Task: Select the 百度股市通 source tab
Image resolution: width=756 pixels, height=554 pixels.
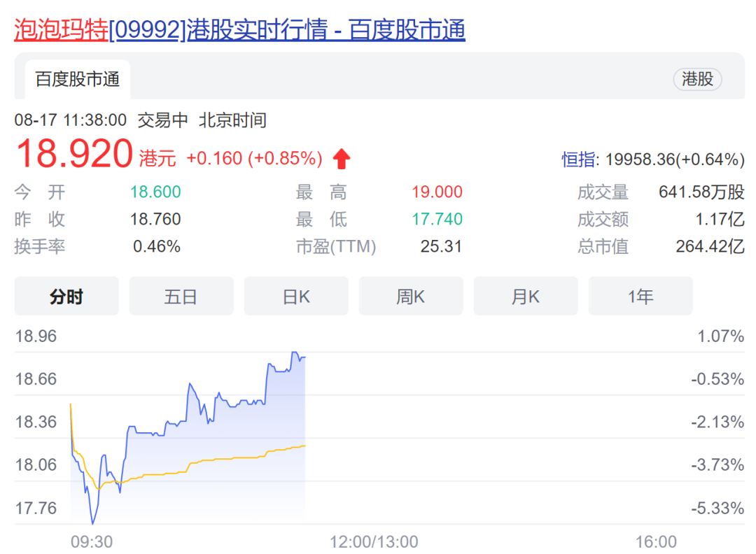Action: (78, 80)
